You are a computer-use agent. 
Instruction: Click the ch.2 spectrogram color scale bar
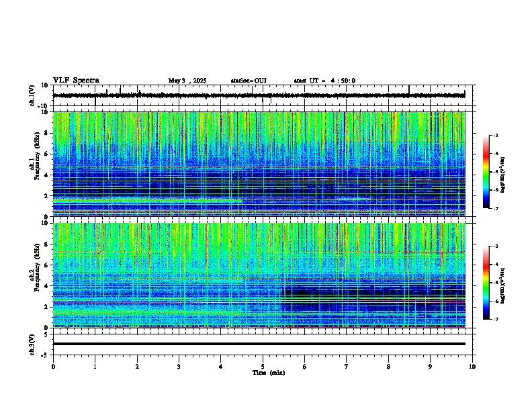click(486, 283)
